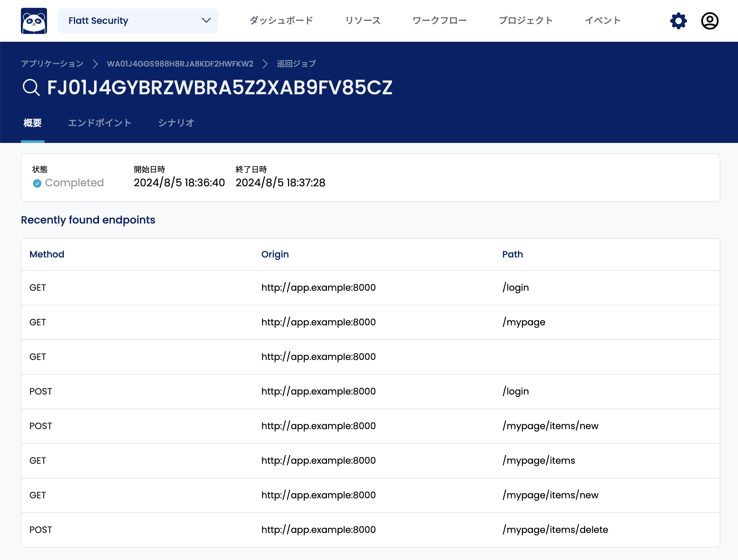
Task: Click end time 2024/8/5 18:37:28
Action: point(281,183)
